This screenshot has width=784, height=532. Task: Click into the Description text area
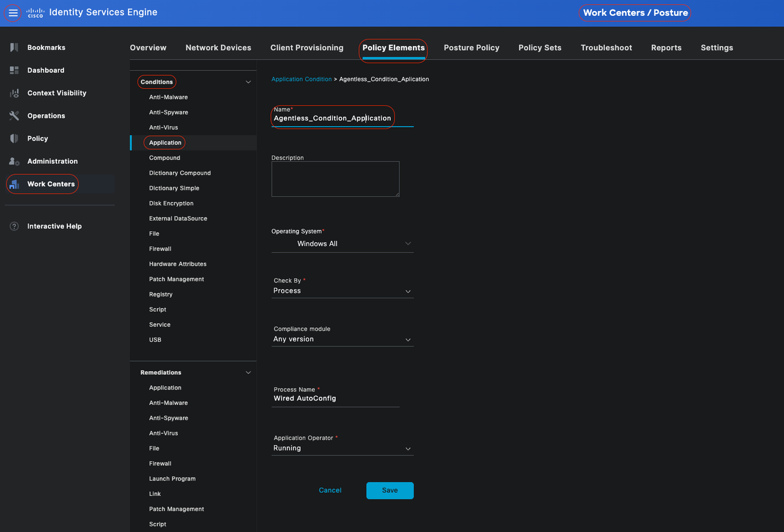tap(335, 179)
